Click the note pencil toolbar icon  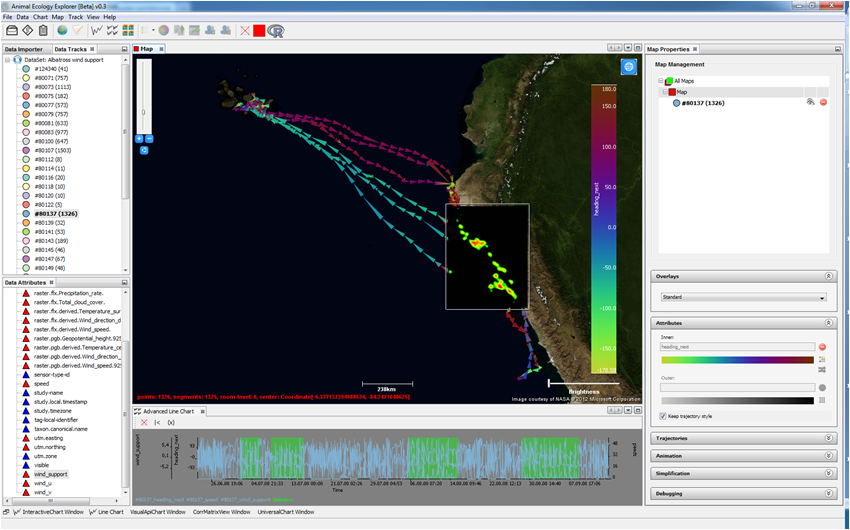click(79, 31)
